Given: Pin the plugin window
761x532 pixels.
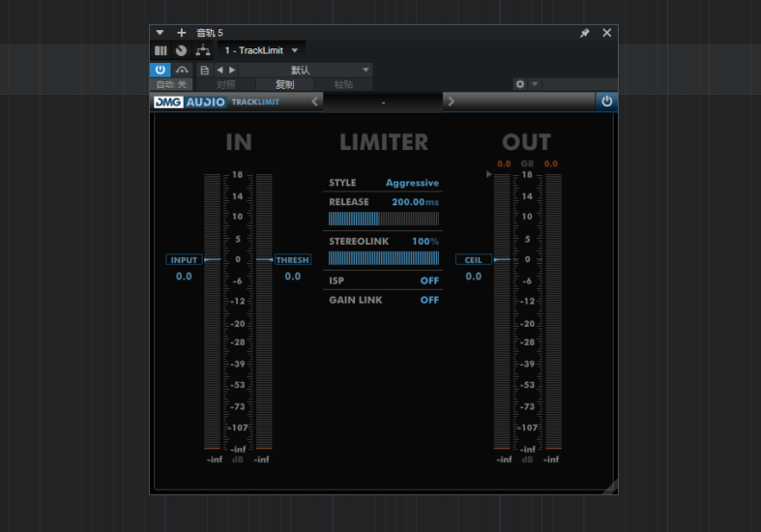Looking at the screenshot, I should pos(584,33).
